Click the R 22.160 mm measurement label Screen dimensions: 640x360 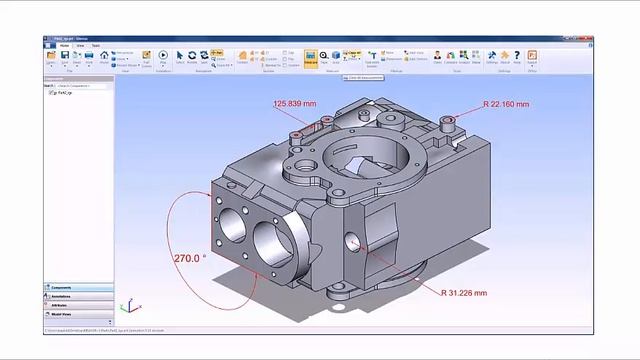(x=506, y=104)
